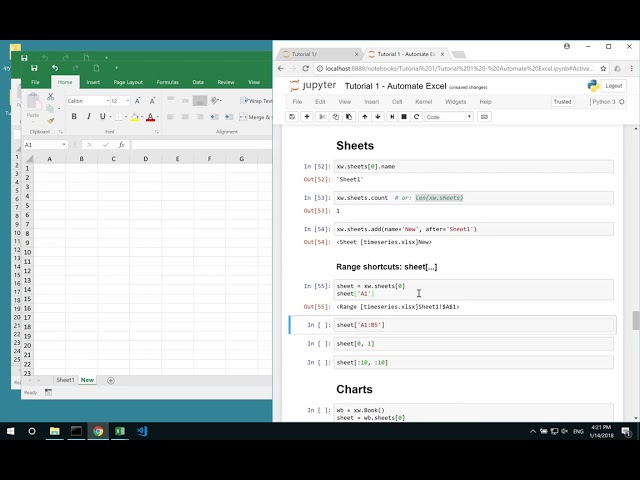Run the cell with the Jupyter run icon
The width and height of the screenshot is (640, 480).
click(392, 117)
